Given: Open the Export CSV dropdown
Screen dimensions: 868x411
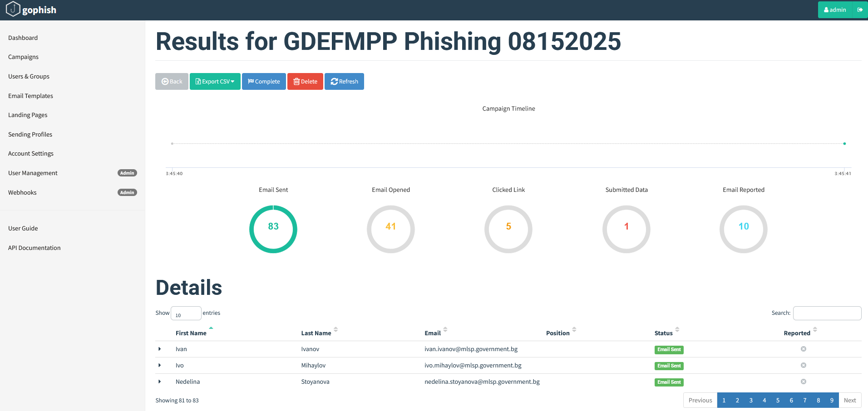Looking at the screenshot, I should (215, 82).
